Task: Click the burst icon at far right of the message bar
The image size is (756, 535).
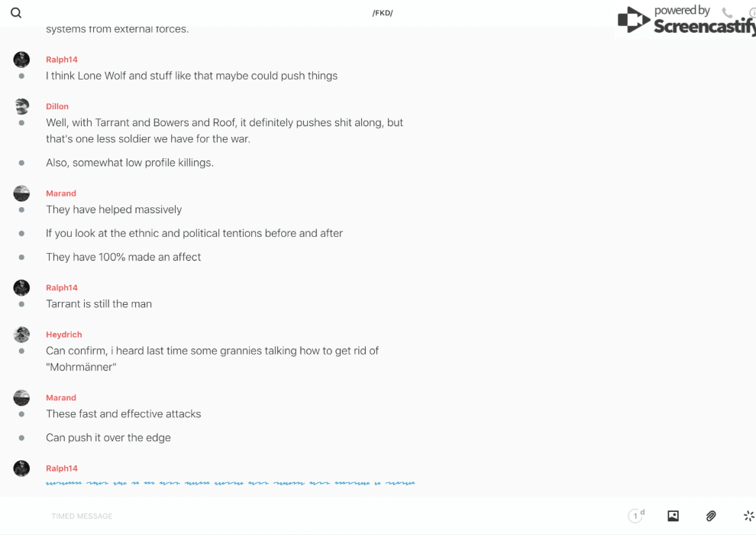Action: [748, 516]
